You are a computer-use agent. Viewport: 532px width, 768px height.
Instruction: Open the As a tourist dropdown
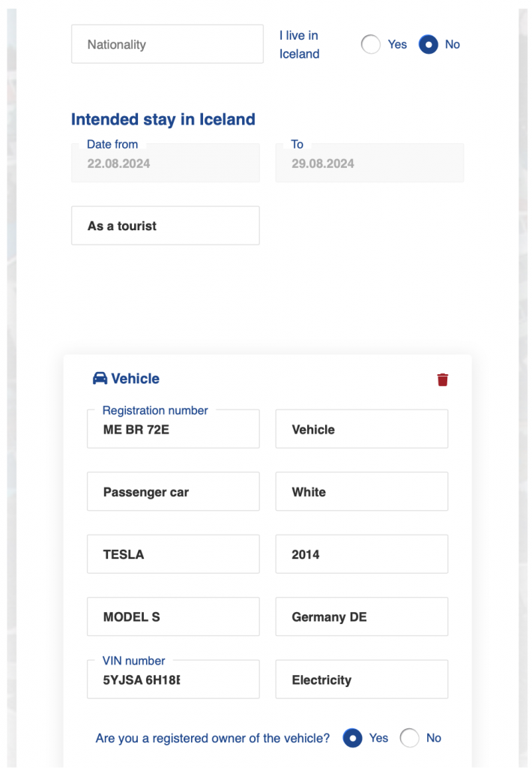166,225
